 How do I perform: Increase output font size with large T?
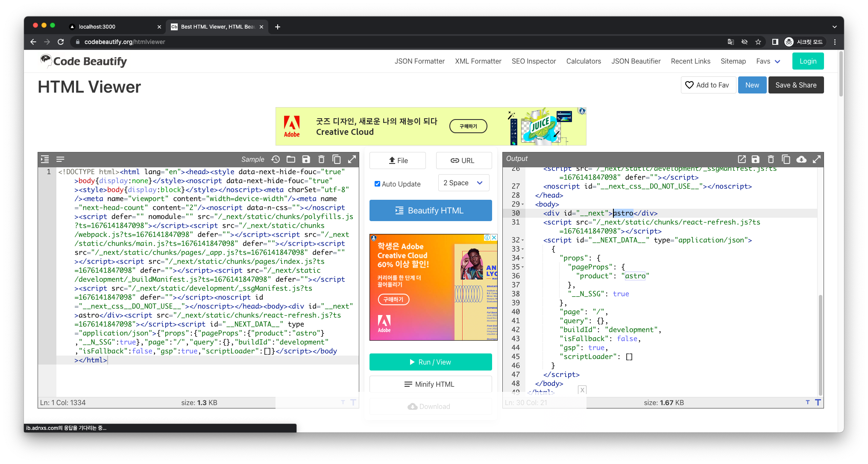[818, 402]
